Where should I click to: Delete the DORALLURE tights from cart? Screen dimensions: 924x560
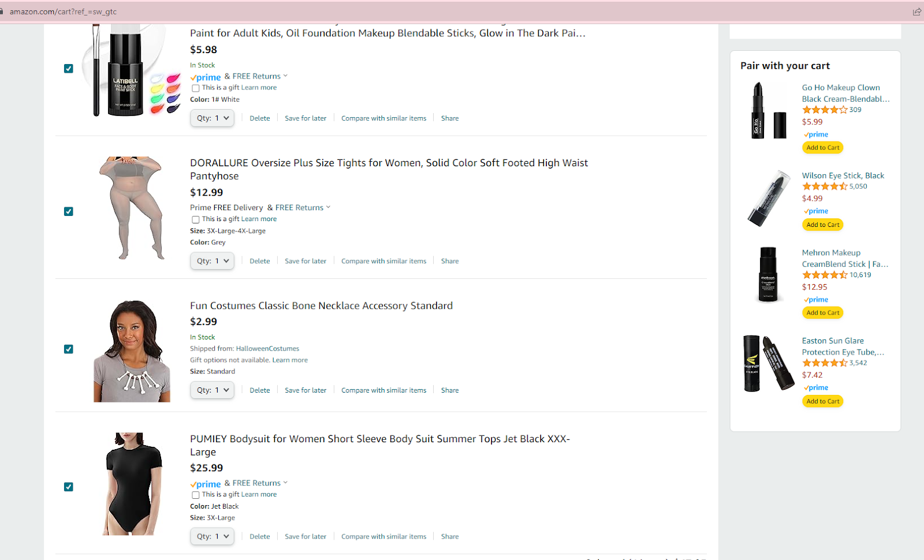[260, 261]
